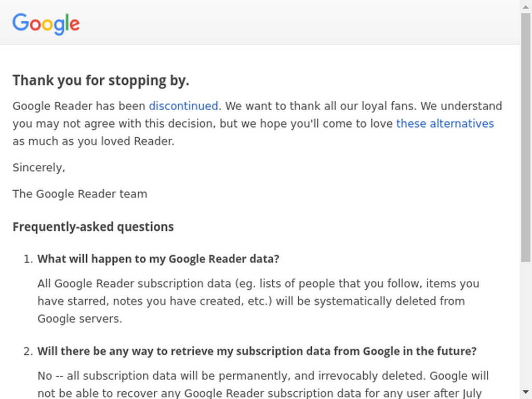The image size is (532, 399).
Task: Click the list number "2." marker
Action: (x=29, y=352)
